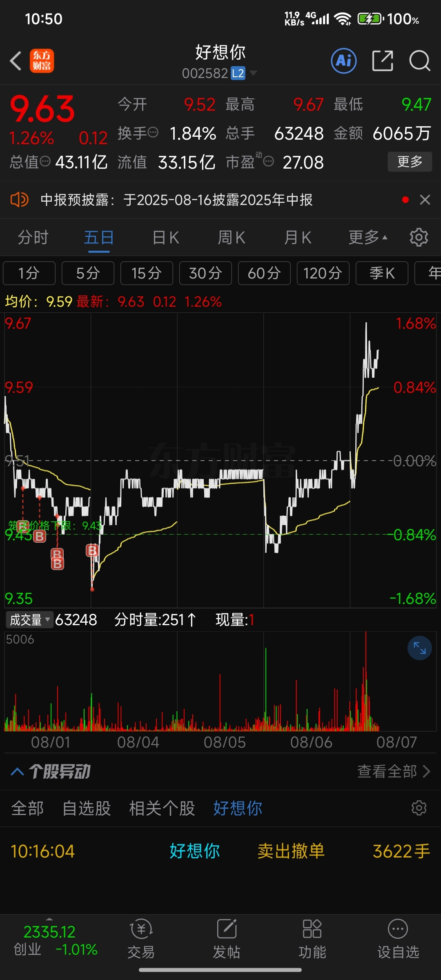Tap 设自选 to add to watchlist

(x=398, y=939)
